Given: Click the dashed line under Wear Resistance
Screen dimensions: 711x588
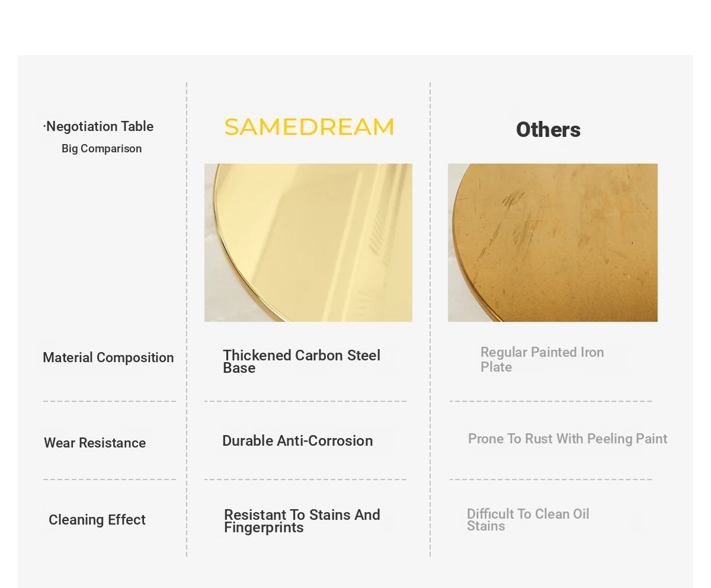Looking at the screenshot, I should point(110,480).
